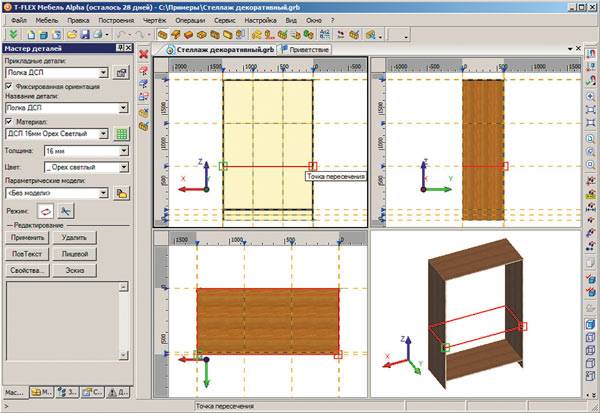Open parametric model folder icon
Screen dimensions: 600x413
coord(122,193)
